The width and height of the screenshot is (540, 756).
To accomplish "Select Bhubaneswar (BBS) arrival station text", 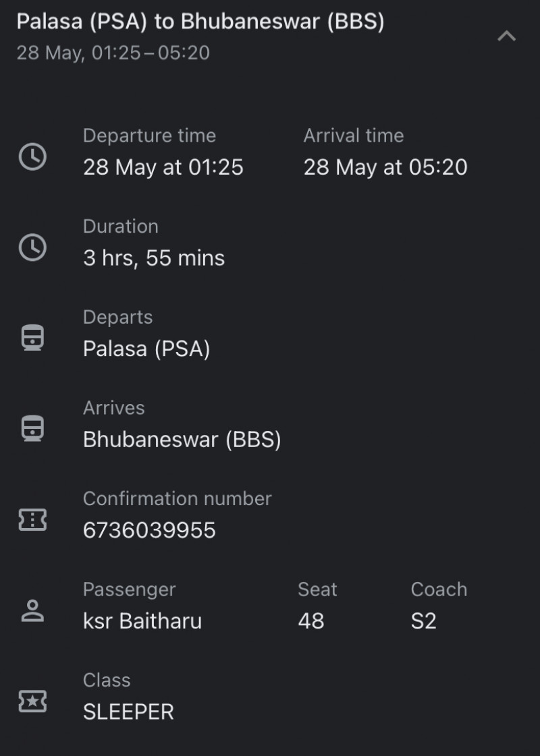I will [182, 440].
